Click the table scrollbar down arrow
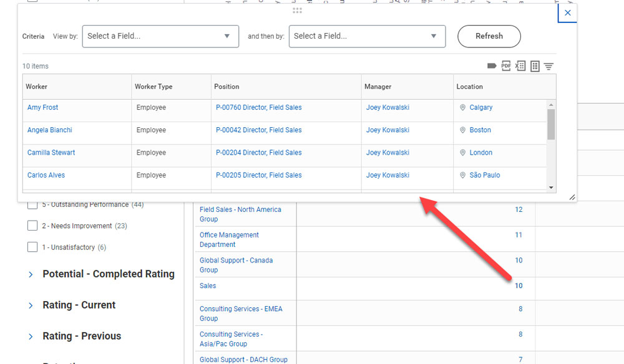The width and height of the screenshot is (624, 364). (x=551, y=188)
